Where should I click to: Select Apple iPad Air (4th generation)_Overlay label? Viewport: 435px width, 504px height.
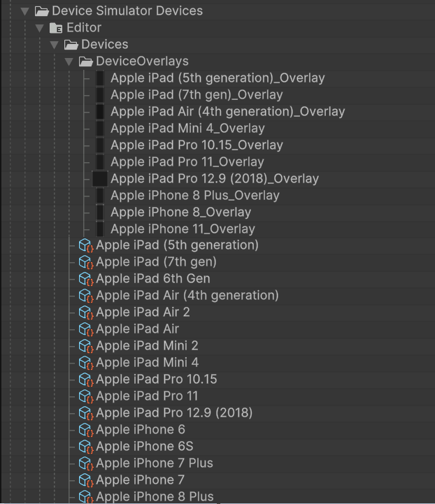coord(227,112)
